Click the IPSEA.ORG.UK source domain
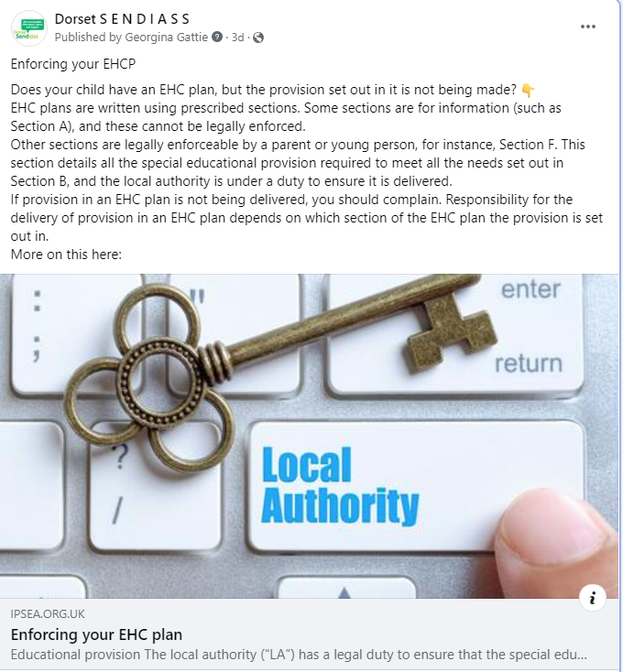Viewport: 623px width, 672px height. pyautogui.click(x=48, y=613)
